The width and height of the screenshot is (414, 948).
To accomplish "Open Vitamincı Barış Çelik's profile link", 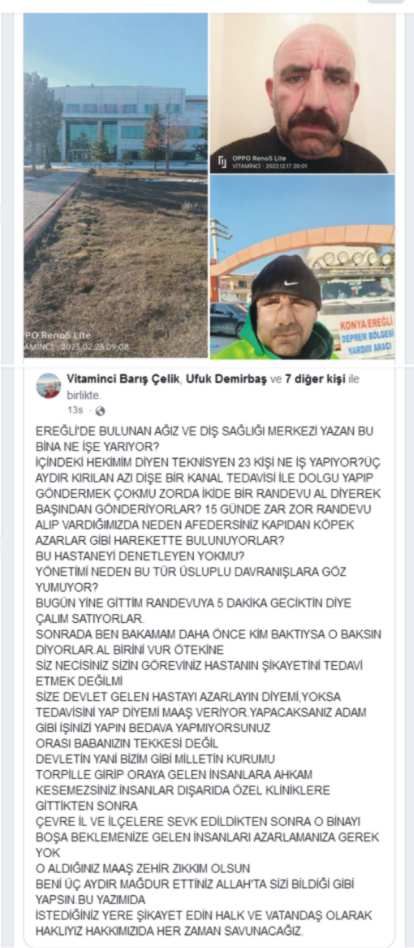I will pyautogui.click(x=114, y=380).
